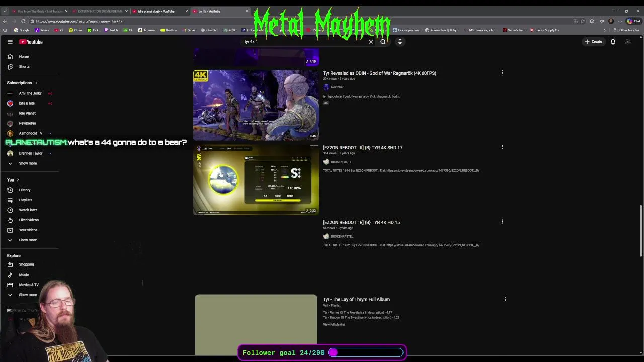Viewport: 644px width, 362px height.
Task: Click the search magnifier button
Action: click(x=383, y=42)
